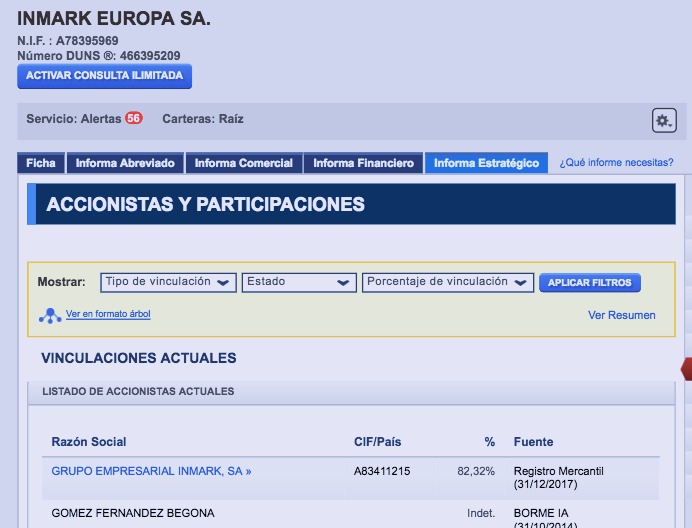Click the red side tab arrow

click(687, 369)
